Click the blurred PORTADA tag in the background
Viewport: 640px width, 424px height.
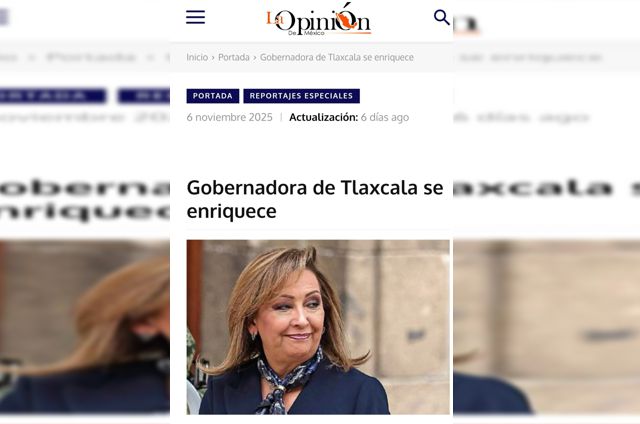click(53, 96)
